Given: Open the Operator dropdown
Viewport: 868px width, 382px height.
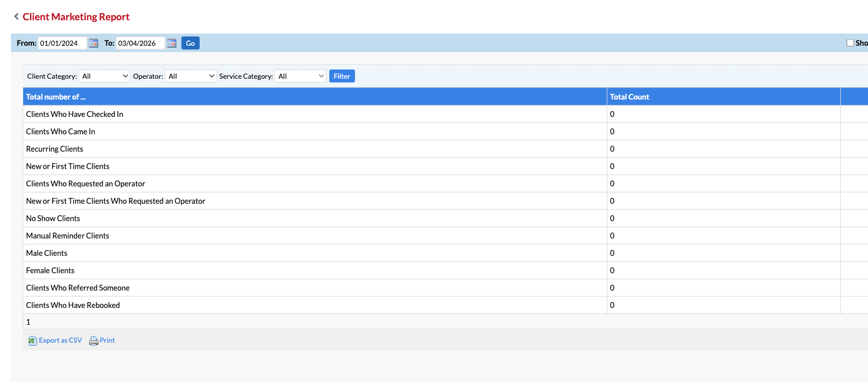Looking at the screenshot, I should [190, 76].
